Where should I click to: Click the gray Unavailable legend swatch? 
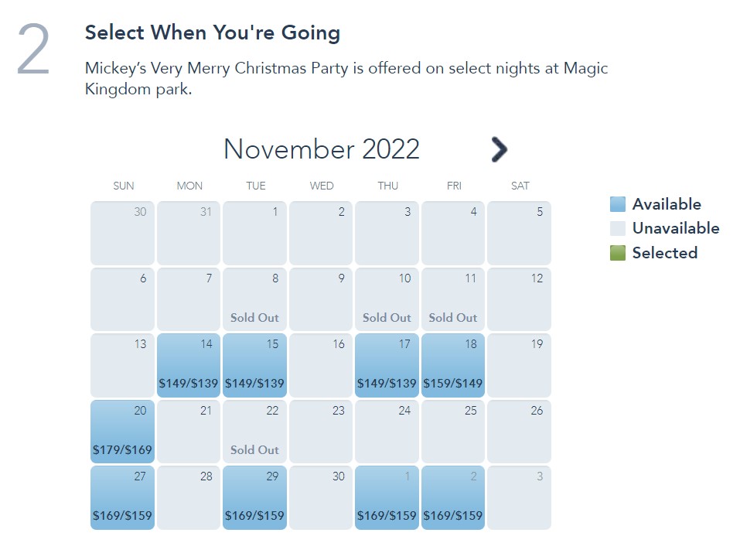point(617,228)
